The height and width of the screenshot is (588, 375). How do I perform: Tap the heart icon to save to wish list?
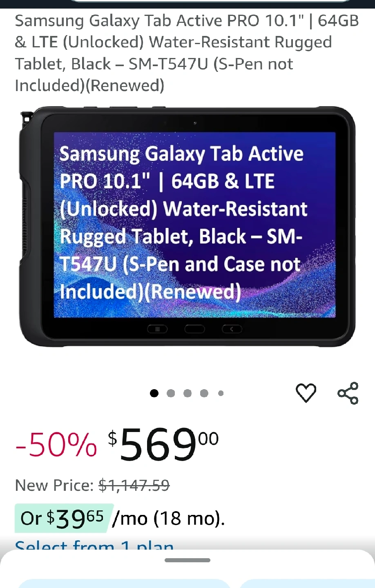(306, 393)
